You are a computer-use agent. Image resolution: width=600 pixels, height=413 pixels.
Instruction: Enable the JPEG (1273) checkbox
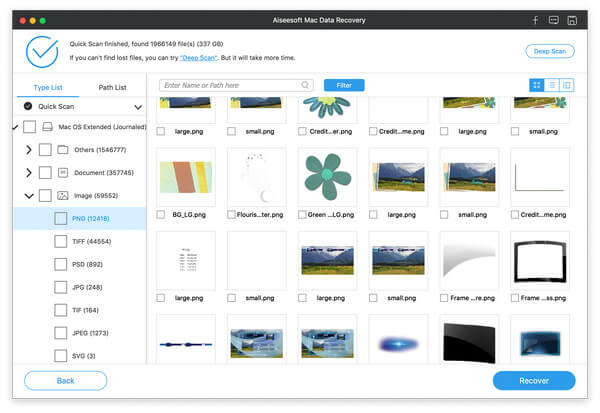pos(60,333)
